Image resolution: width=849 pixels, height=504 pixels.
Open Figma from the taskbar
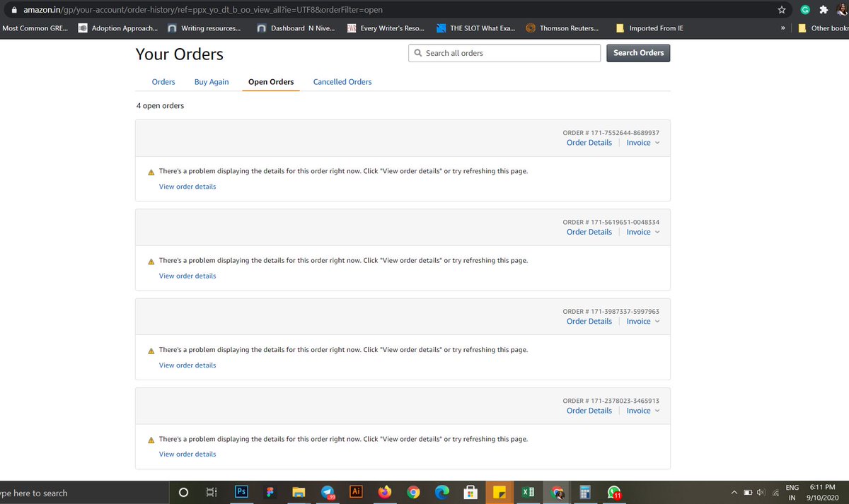coord(270,493)
